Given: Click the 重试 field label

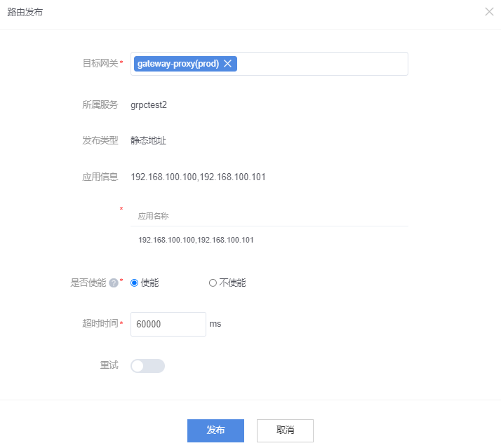Looking at the screenshot, I should pyautogui.click(x=109, y=365).
